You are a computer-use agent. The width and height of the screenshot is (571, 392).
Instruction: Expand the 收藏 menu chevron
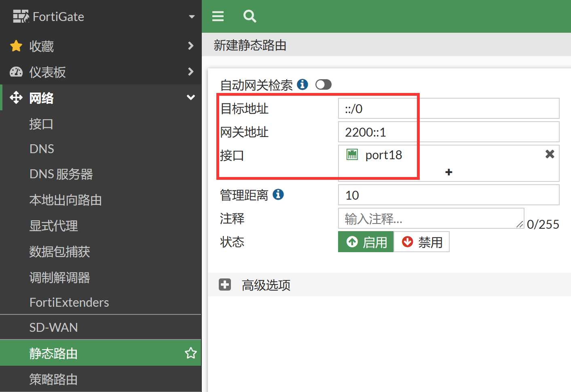click(190, 46)
